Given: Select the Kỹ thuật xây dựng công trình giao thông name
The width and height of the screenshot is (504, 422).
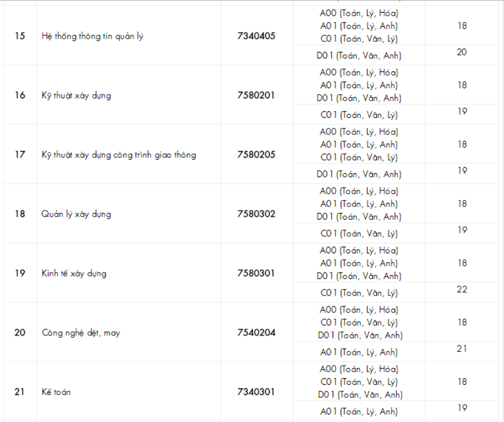Looking at the screenshot, I should (118, 155).
